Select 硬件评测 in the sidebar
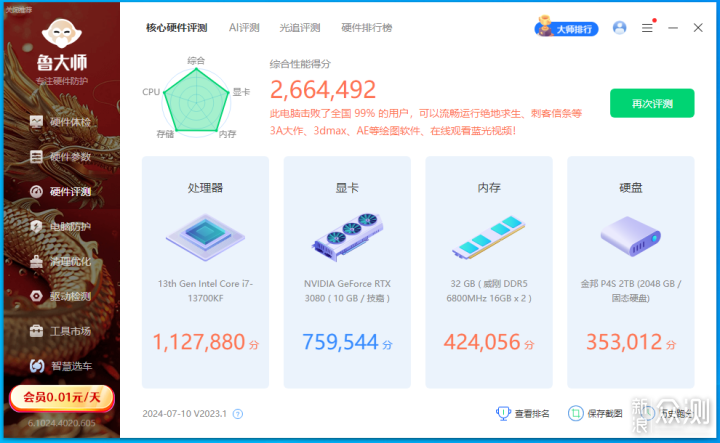This screenshot has height=443, width=720. (61, 191)
